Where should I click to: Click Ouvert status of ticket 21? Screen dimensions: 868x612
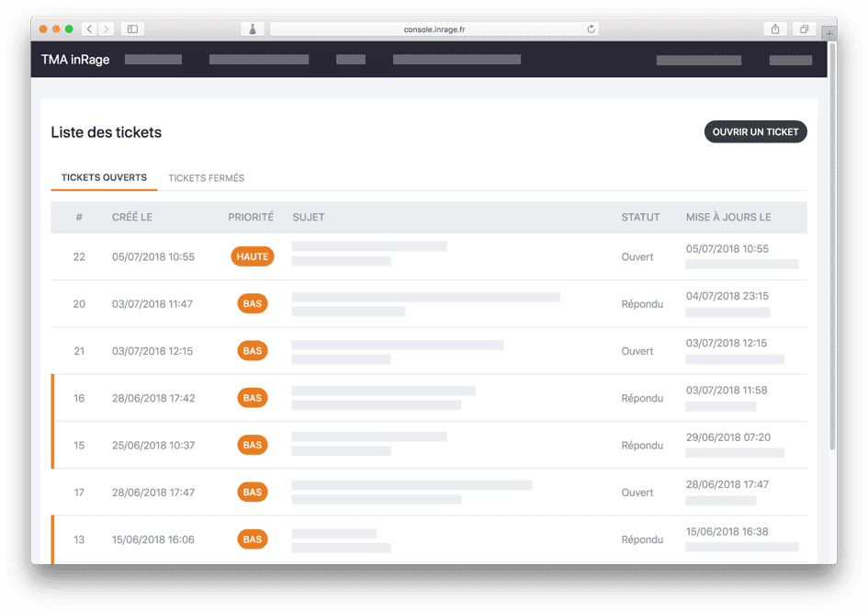(637, 351)
